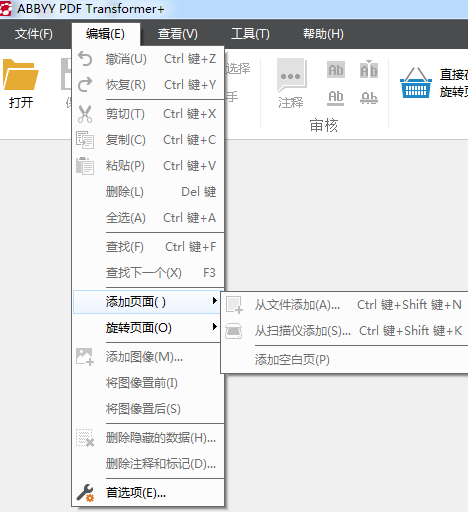Choose 查找下一个(X) entry
The width and height of the screenshot is (468, 512).
(148, 273)
